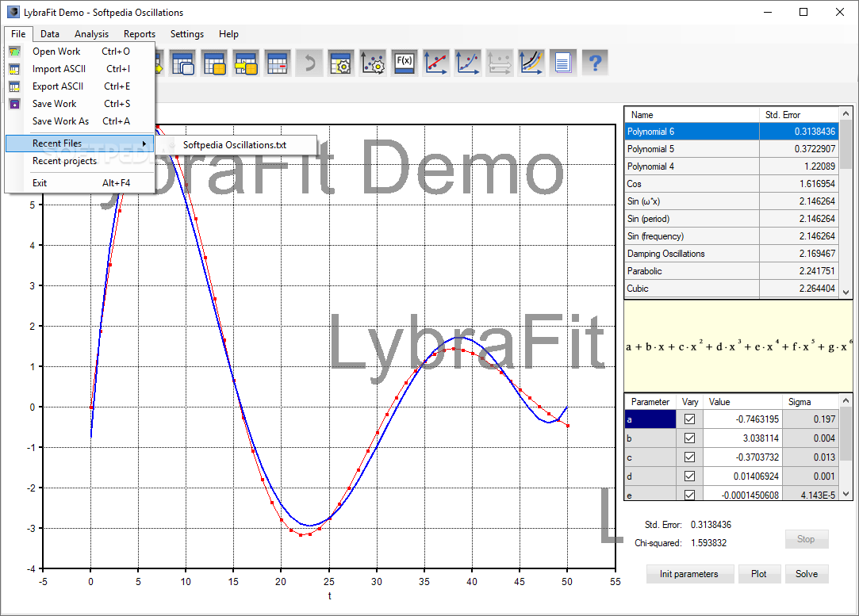Open the Analysis menu
Image resolution: width=859 pixels, height=616 pixels.
coord(91,34)
